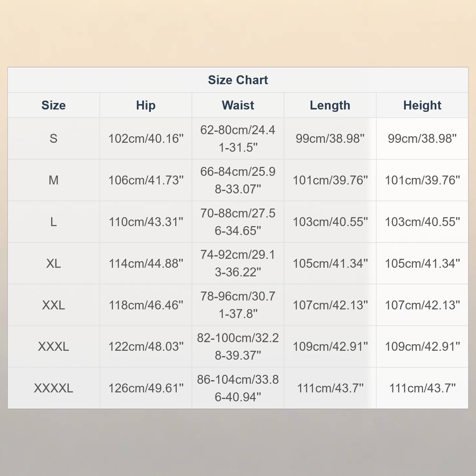Image resolution: width=476 pixels, height=476 pixels.
Task: Click hip value 102cm/40.16"
Action: point(146,139)
